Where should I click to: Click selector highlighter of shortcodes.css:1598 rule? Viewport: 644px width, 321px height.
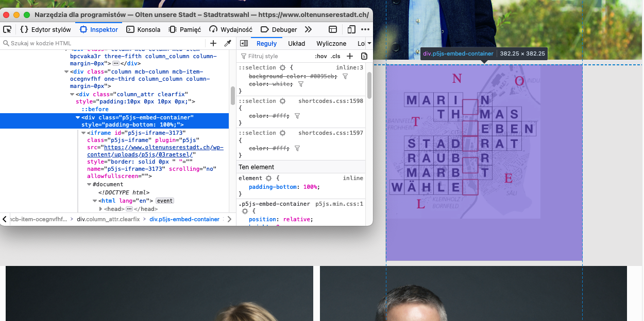(282, 101)
